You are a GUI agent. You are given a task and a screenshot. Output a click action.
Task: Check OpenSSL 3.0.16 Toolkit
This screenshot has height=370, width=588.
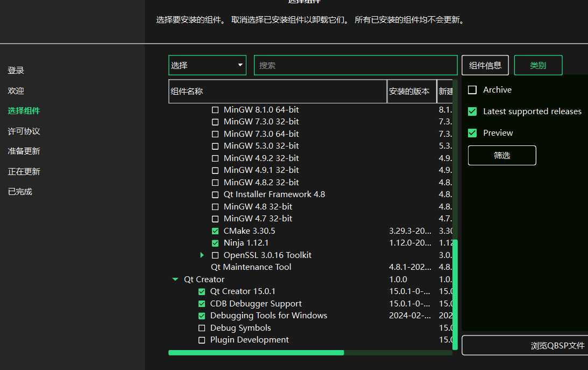click(215, 255)
